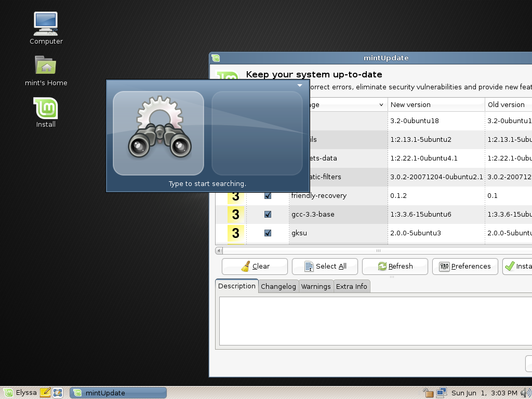Click version 3.0.2-20071204-0ubuntu2.1 cell
The width and height of the screenshot is (532, 399).
436,177
